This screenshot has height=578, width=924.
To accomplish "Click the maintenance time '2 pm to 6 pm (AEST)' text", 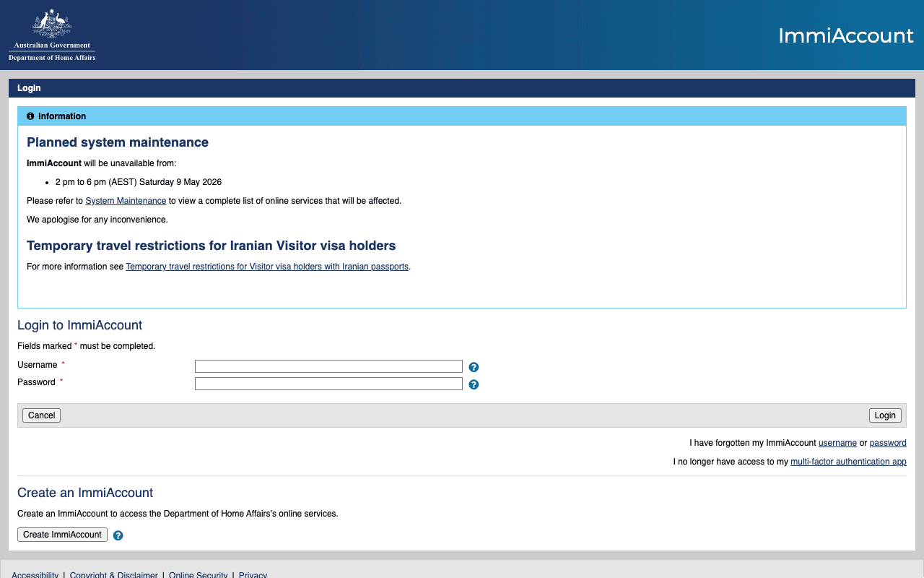I will click(96, 182).
